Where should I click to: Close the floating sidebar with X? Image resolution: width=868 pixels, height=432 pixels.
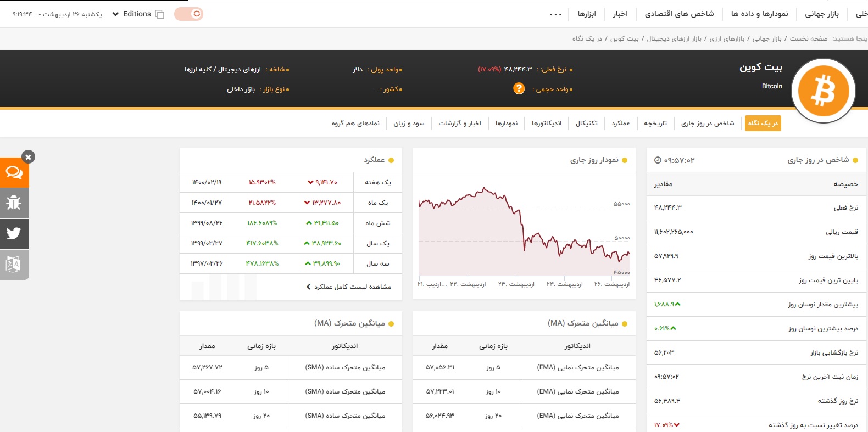(28, 157)
